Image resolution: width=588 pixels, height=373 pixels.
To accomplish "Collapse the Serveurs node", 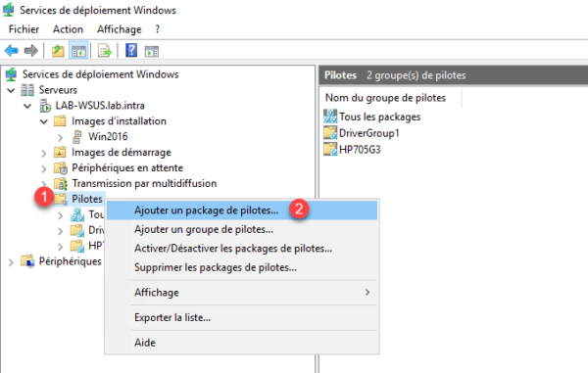I will click(x=11, y=90).
